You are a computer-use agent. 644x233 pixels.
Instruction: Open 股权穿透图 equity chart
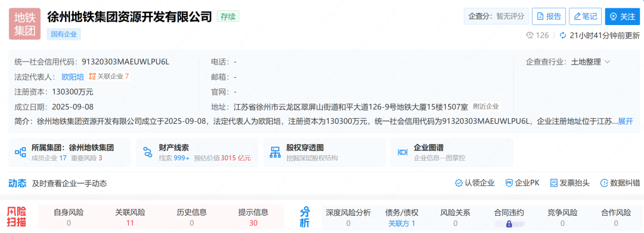[324, 152]
